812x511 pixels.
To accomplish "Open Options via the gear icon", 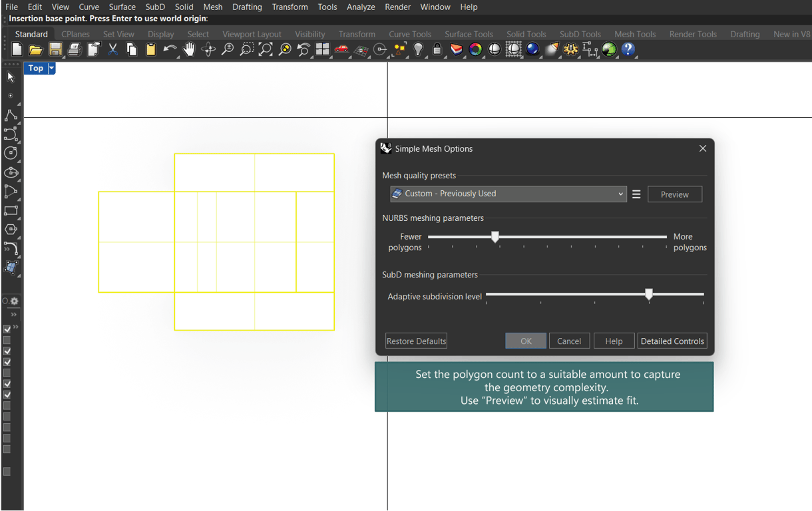I will [570, 49].
